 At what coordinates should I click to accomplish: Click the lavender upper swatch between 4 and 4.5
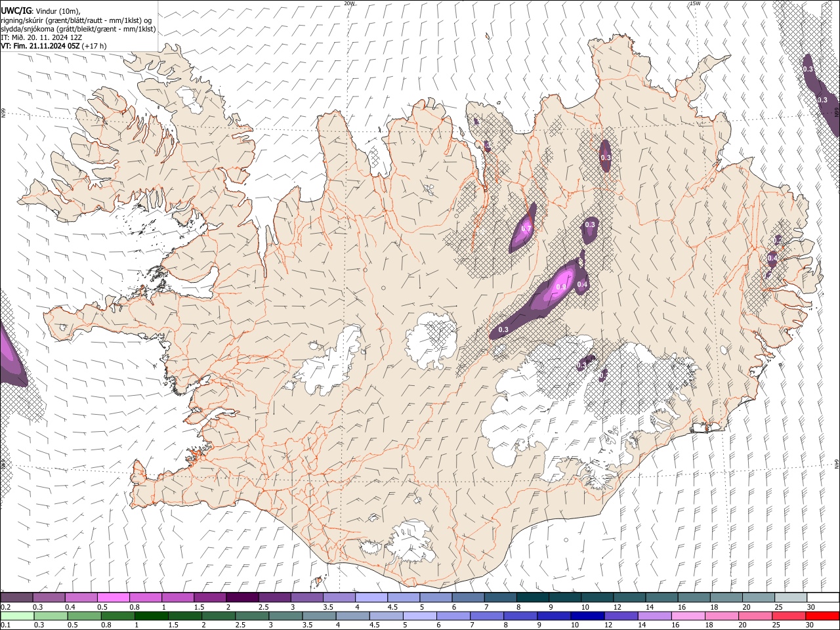click(x=371, y=598)
